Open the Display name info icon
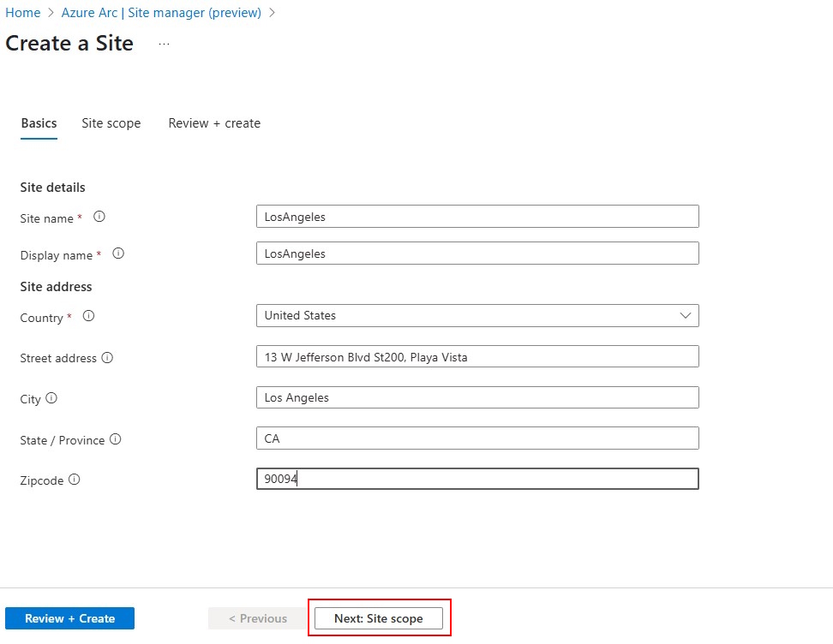 coord(118,253)
